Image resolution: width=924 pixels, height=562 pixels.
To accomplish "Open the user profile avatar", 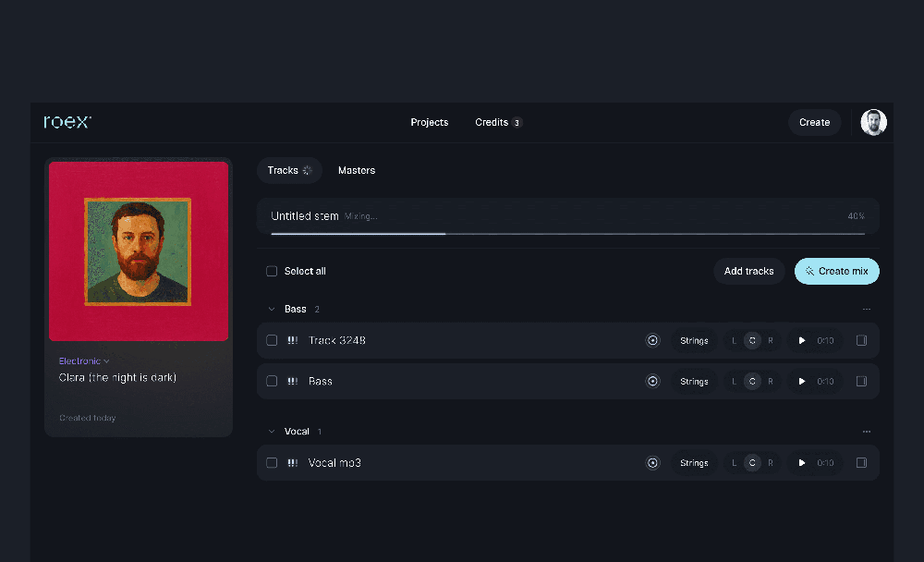I will tap(873, 123).
